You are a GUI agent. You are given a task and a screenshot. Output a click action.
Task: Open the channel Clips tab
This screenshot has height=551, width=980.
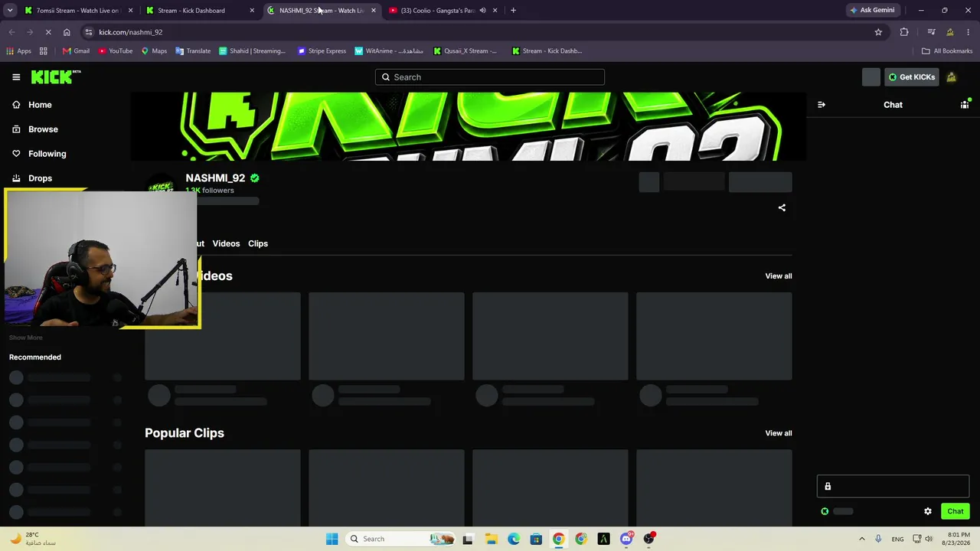258,243
